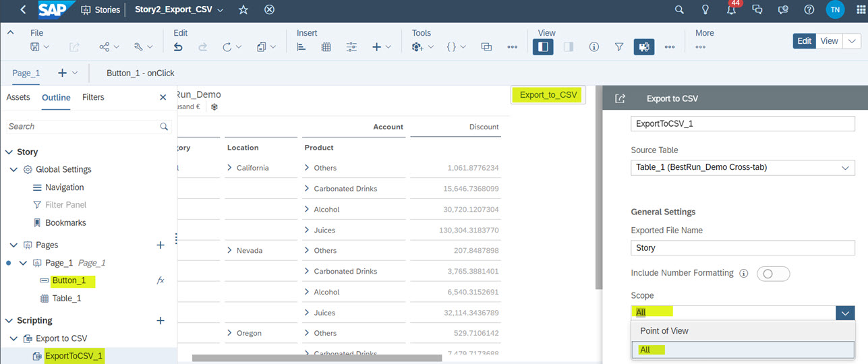Open the info icon in View group
Screen dimensions: 868x364
coord(594,47)
